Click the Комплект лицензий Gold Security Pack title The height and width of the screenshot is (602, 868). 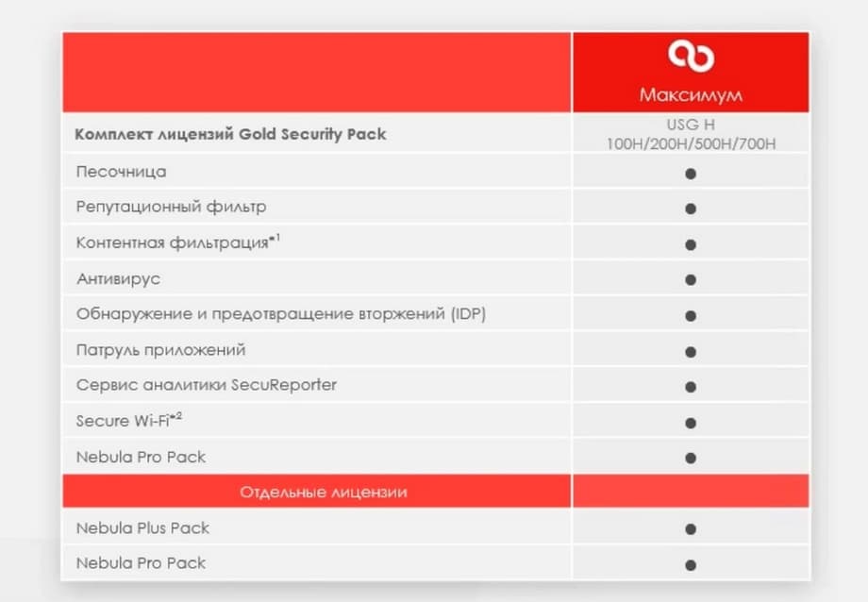click(x=230, y=134)
